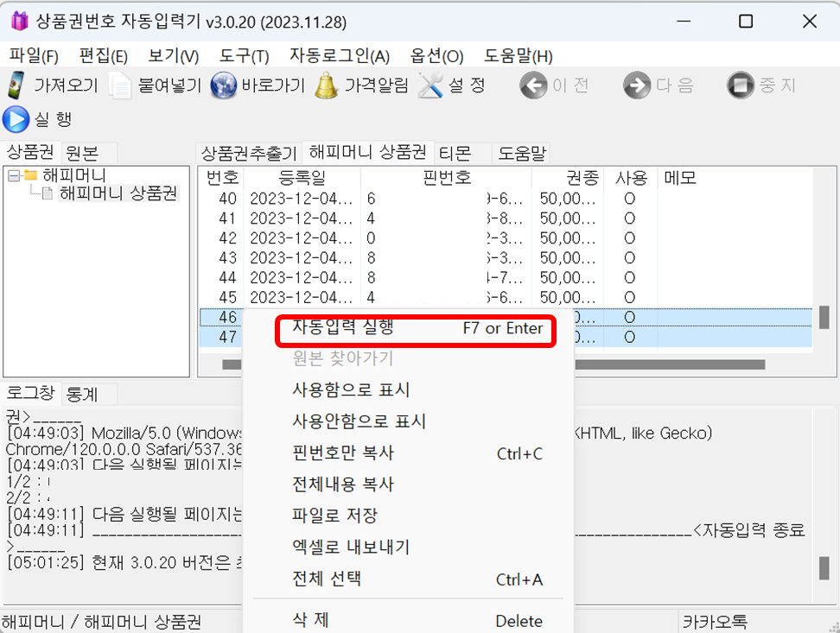Click the 실행 play icon
Screen dimensions: 840x633
click(x=16, y=119)
